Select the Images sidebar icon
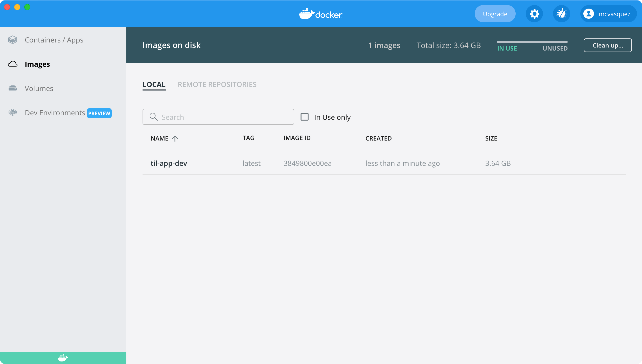642x364 pixels. [x=13, y=63]
